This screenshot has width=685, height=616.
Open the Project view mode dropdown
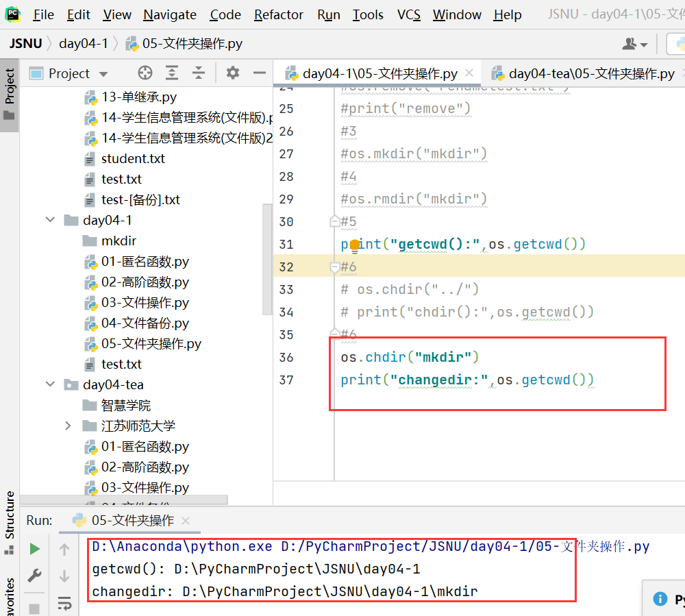(x=103, y=73)
